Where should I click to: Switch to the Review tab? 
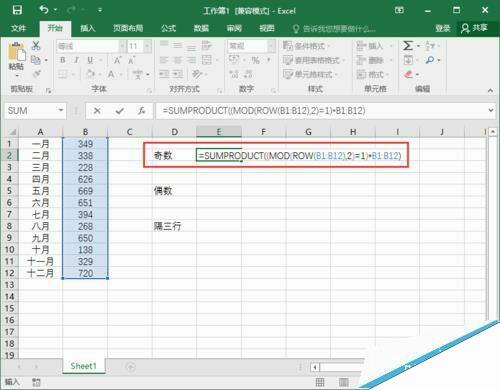(x=234, y=28)
